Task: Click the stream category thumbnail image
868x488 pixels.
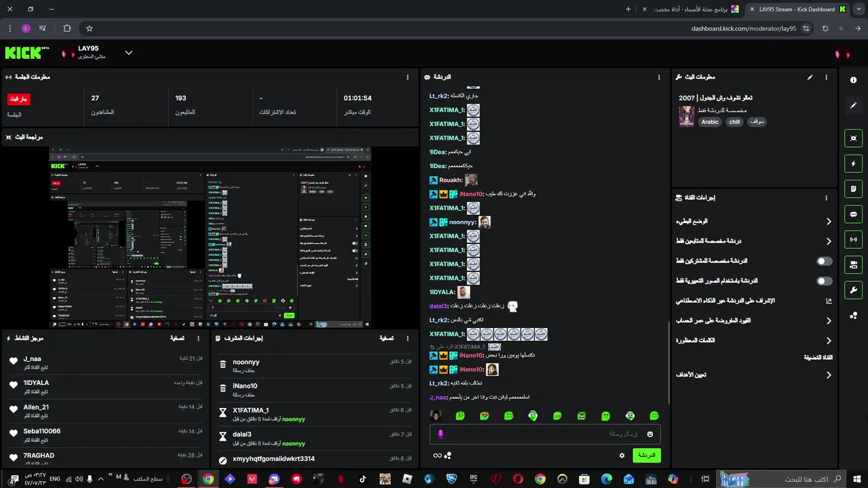Action: 686,116
